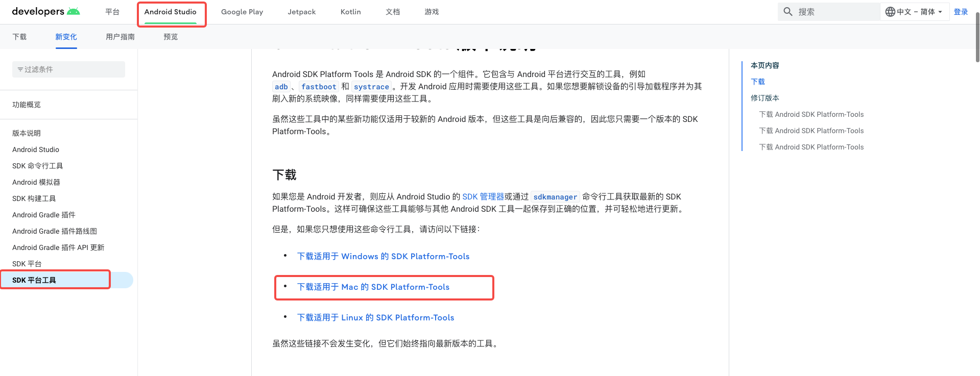Open SDK 构建工具 in sidebar
The width and height of the screenshot is (980, 376).
click(x=34, y=198)
